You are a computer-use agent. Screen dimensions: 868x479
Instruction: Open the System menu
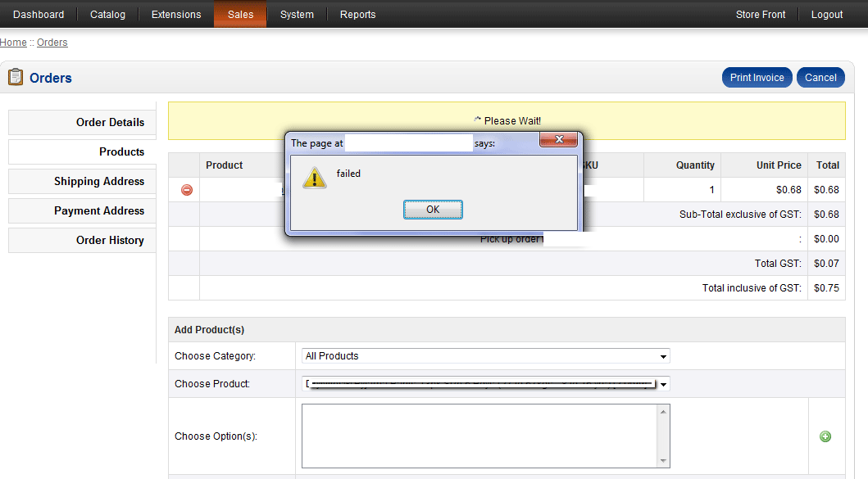click(x=297, y=15)
